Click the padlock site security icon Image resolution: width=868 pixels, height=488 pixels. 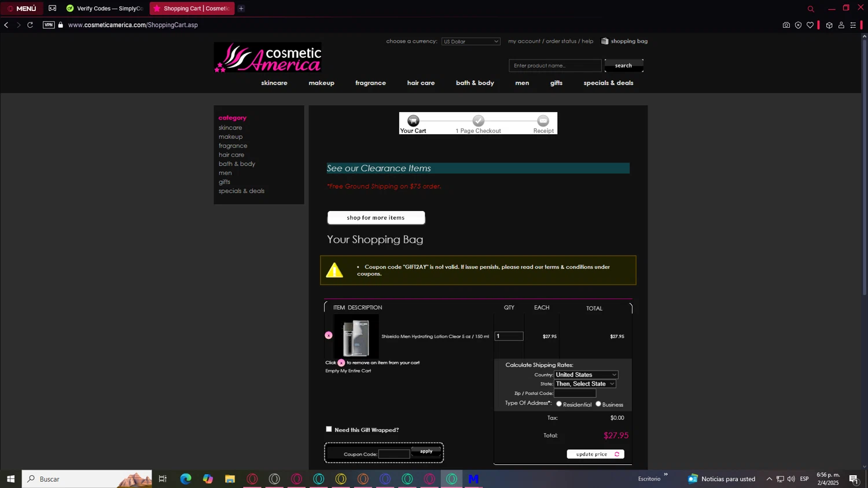click(61, 25)
